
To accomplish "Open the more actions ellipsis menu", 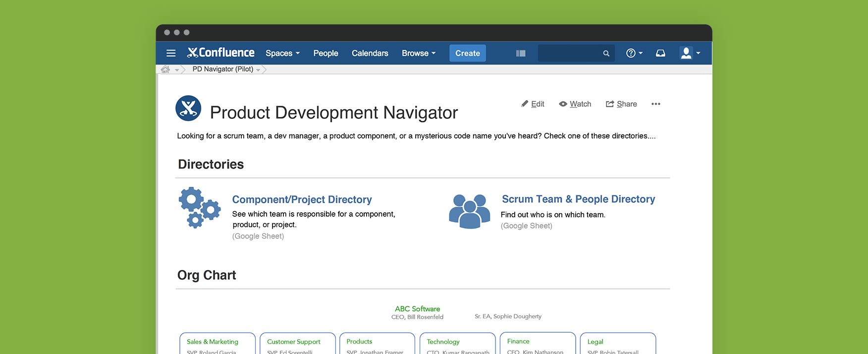I will [x=655, y=104].
